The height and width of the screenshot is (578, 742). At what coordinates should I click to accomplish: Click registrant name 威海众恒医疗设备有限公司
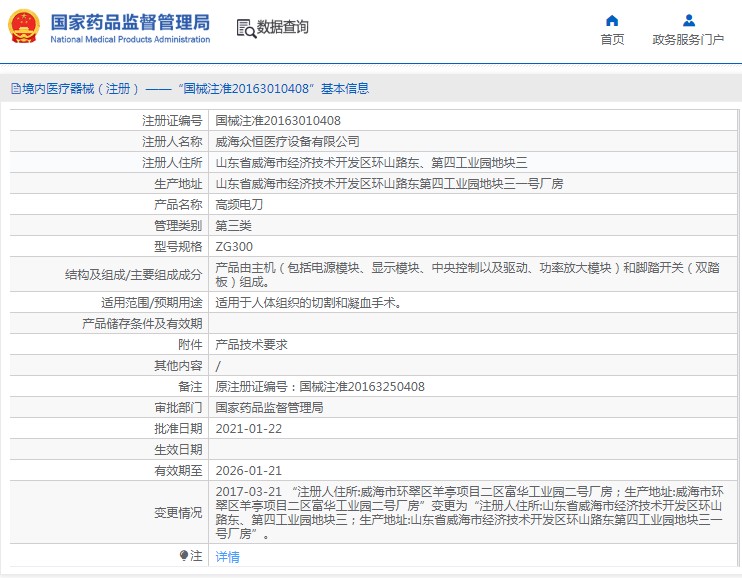[x=287, y=142]
